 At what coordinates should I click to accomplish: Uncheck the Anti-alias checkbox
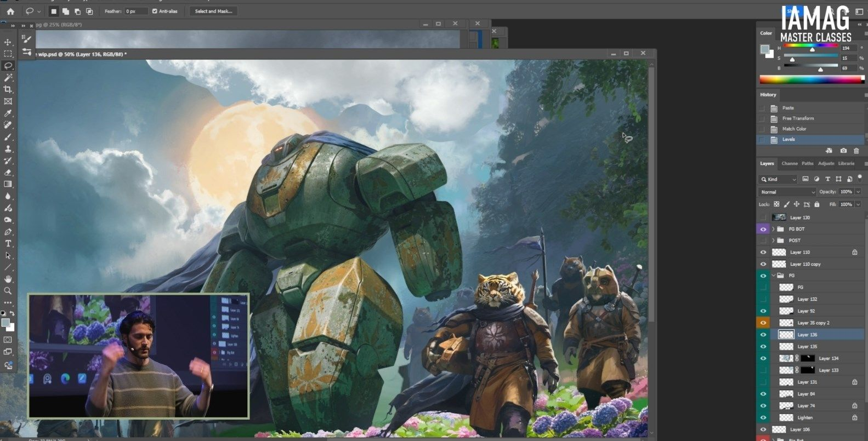pos(155,11)
